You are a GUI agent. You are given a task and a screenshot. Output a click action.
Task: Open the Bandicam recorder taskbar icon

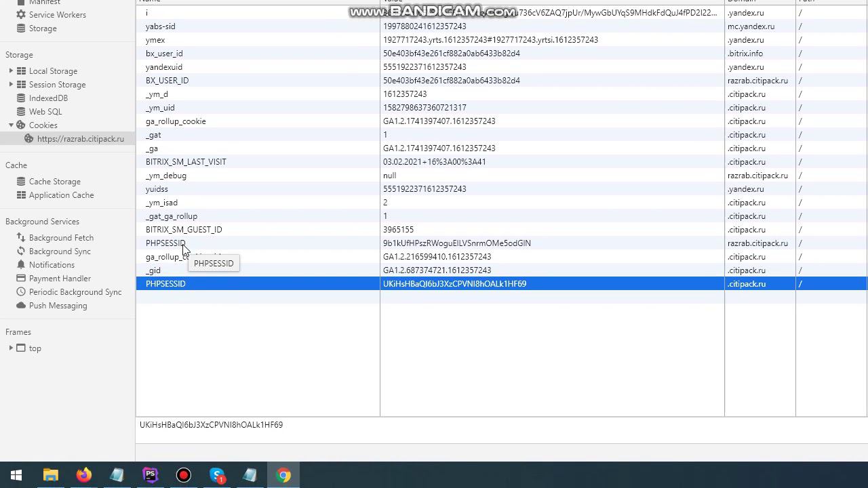183,475
